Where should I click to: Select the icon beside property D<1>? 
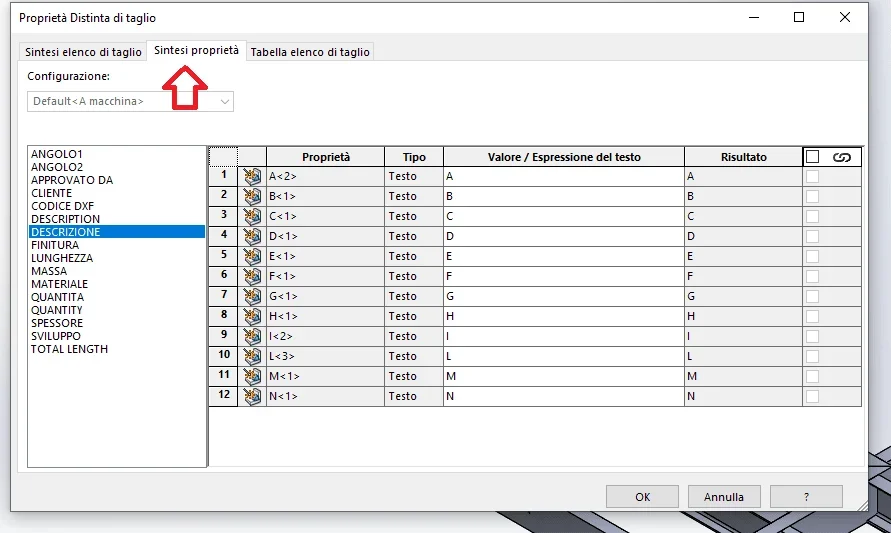[x=252, y=236]
